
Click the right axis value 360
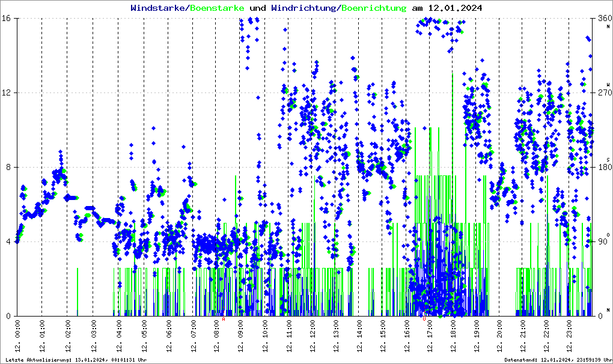(x=605, y=19)
